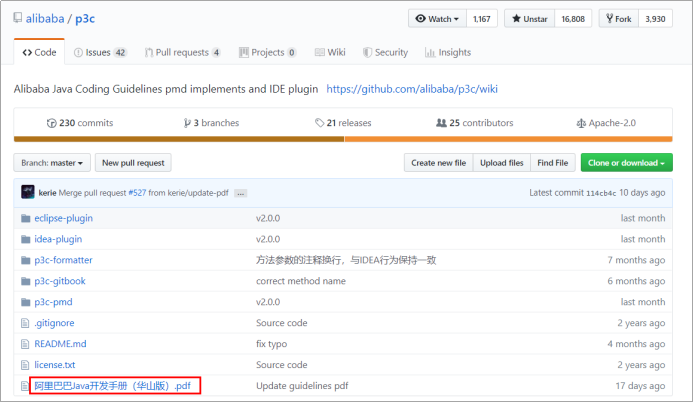This screenshot has width=694, height=402.
Task: Click folder icon next to p3c-pmd
Action: coord(26,302)
